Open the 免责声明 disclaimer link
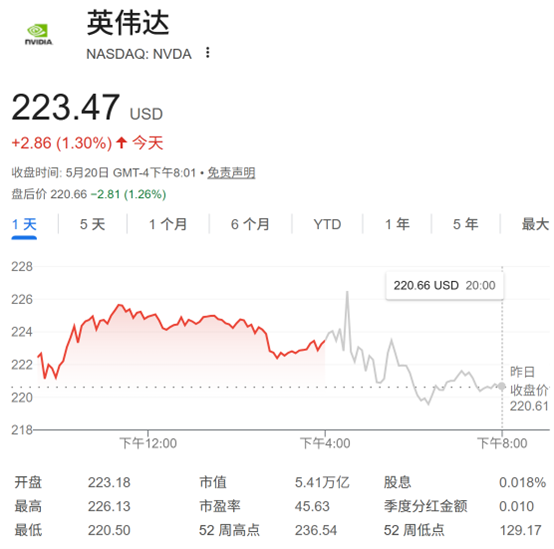The image size is (554, 549). coord(231,173)
